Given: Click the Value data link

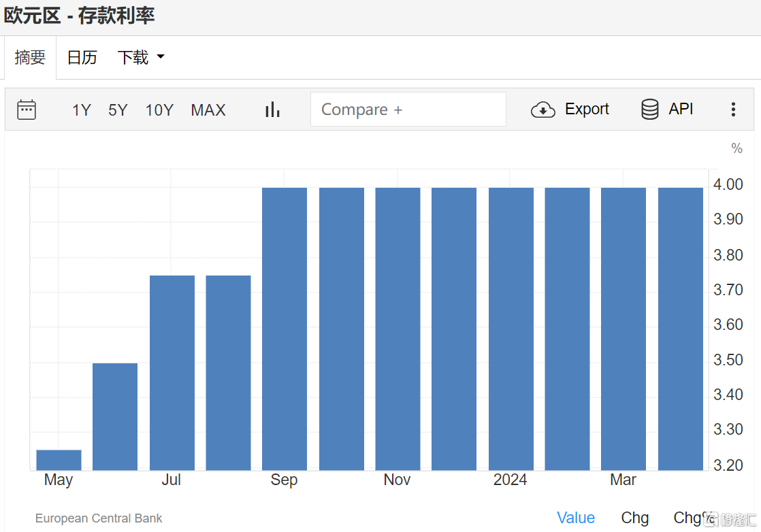Looking at the screenshot, I should pos(576,518).
